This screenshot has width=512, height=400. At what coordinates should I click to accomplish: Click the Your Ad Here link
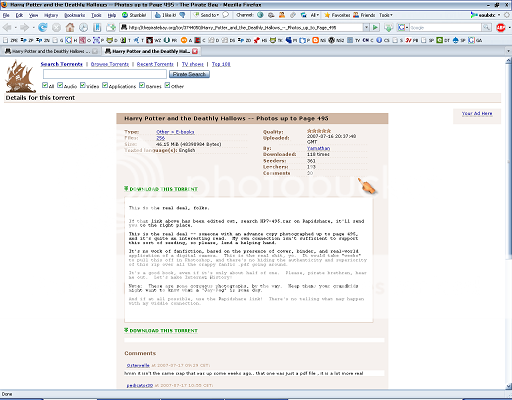477,113
